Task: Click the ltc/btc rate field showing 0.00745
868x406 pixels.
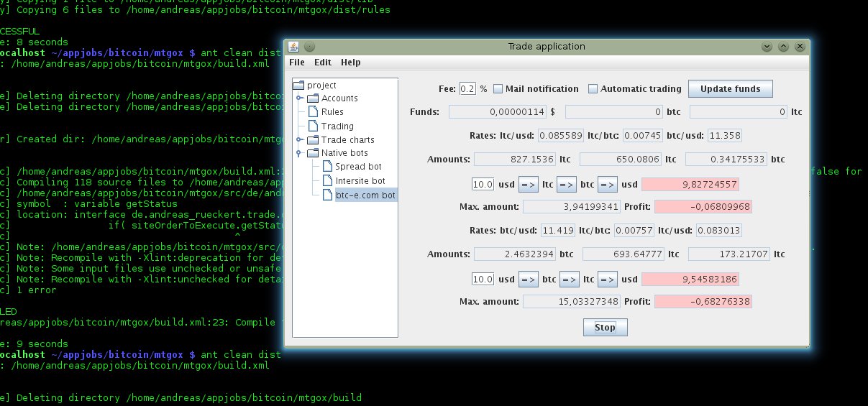Action: (x=642, y=135)
